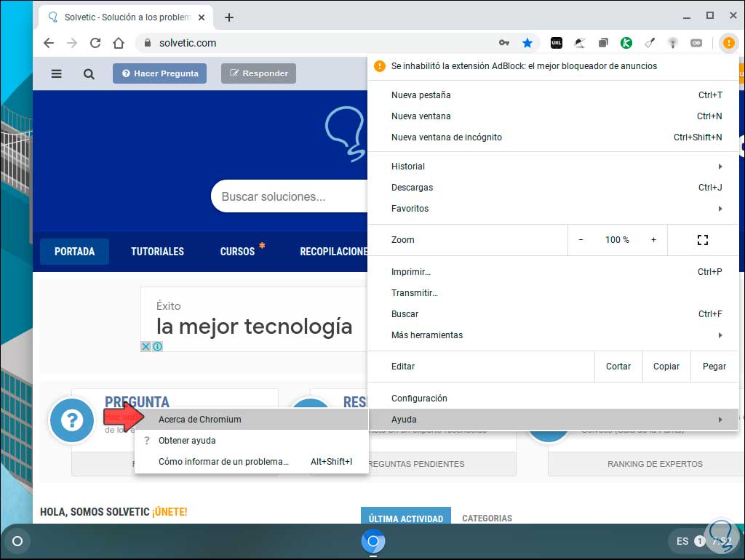Click the grey bulb extension icon

pos(673,43)
